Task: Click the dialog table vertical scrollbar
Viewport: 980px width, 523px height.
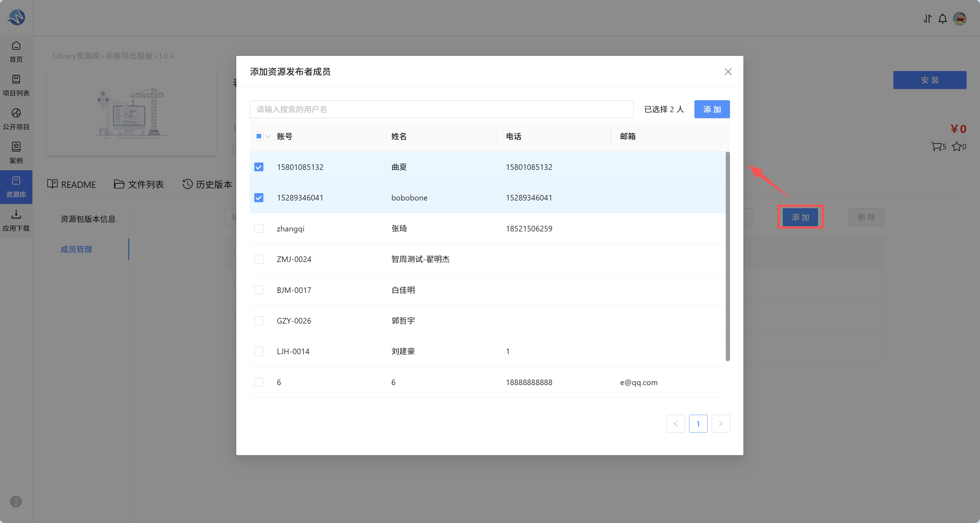Action: click(x=728, y=256)
